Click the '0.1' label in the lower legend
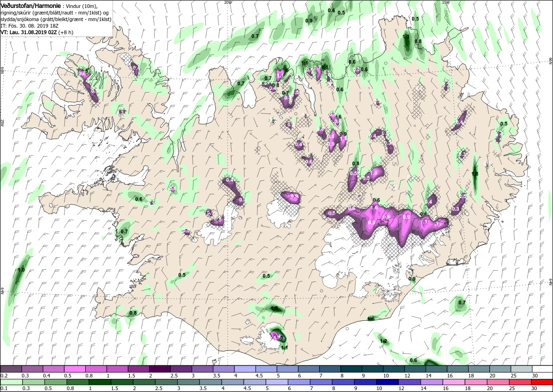 [4, 389]
